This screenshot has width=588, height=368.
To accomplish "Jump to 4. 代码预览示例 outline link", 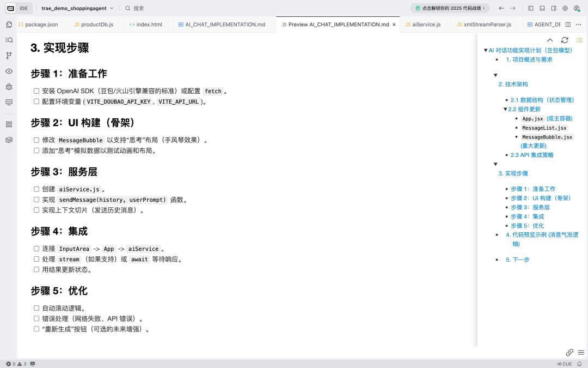I will (x=542, y=239).
